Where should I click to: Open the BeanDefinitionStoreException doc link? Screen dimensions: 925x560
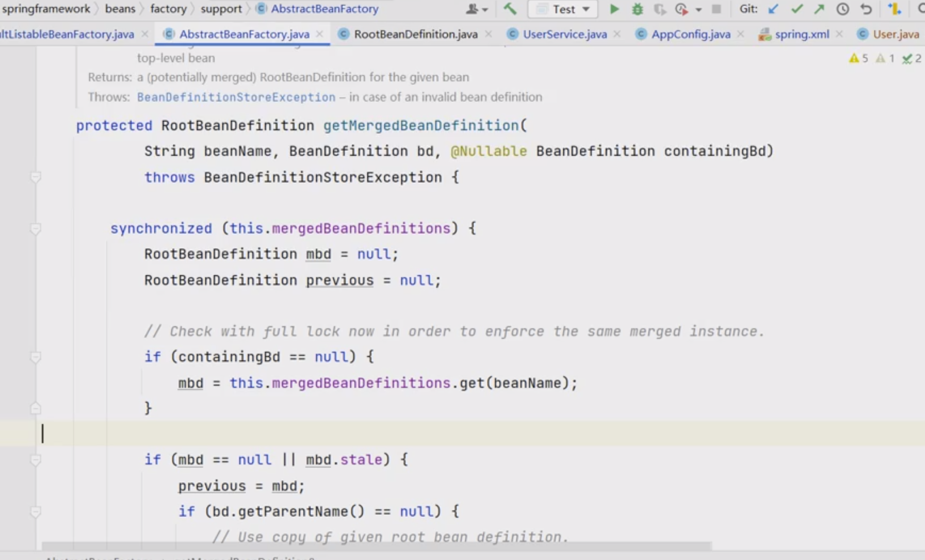[x=236, y=97]
